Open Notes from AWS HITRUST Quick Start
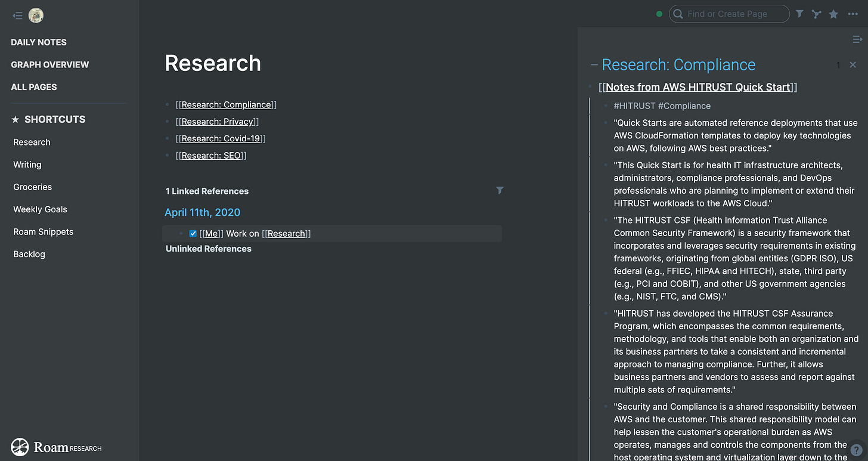This screenshot has width=868, height=461. [x=697, y=87]
